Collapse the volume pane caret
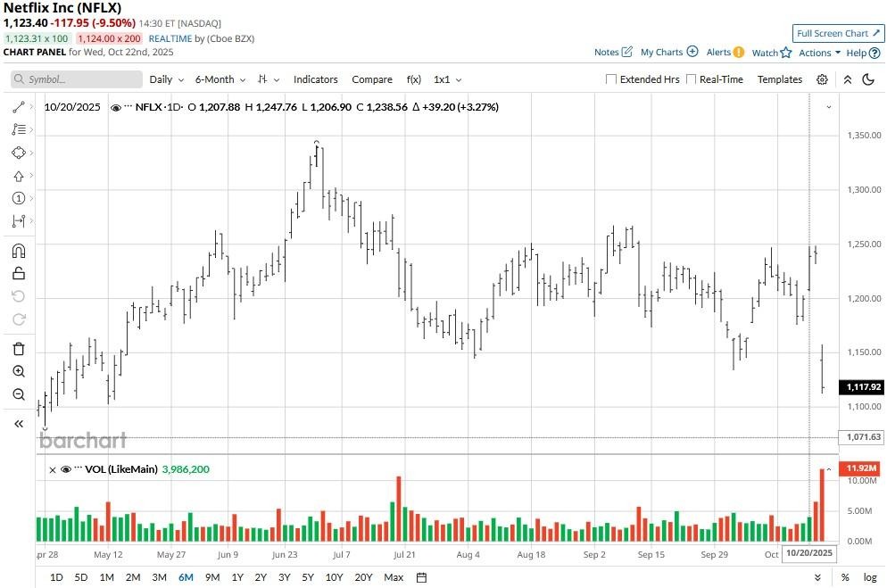The width and height of the screenshot is (887, 588). coord(829,469)
